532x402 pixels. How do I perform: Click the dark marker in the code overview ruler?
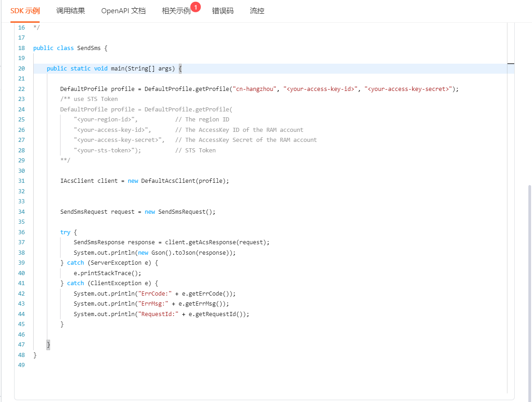511,63
